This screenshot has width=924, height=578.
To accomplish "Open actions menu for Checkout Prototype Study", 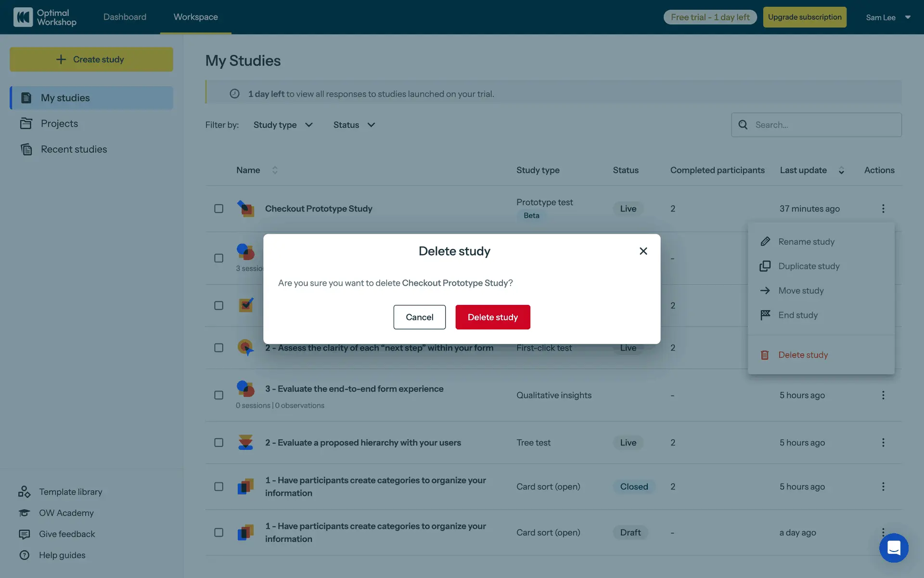I will pyautogui.click(x=883, y=209).
